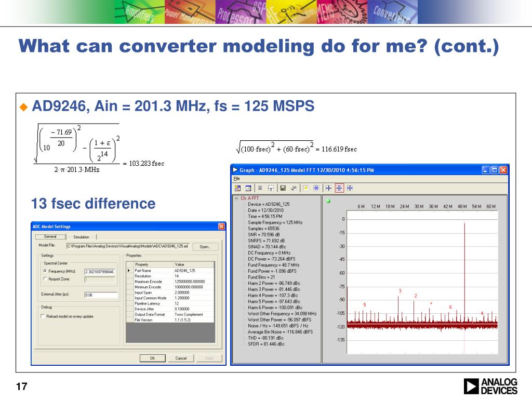
Task: Click the tree-with-arrow icon in Graph toolbar
Action: (x=271, y=188)
